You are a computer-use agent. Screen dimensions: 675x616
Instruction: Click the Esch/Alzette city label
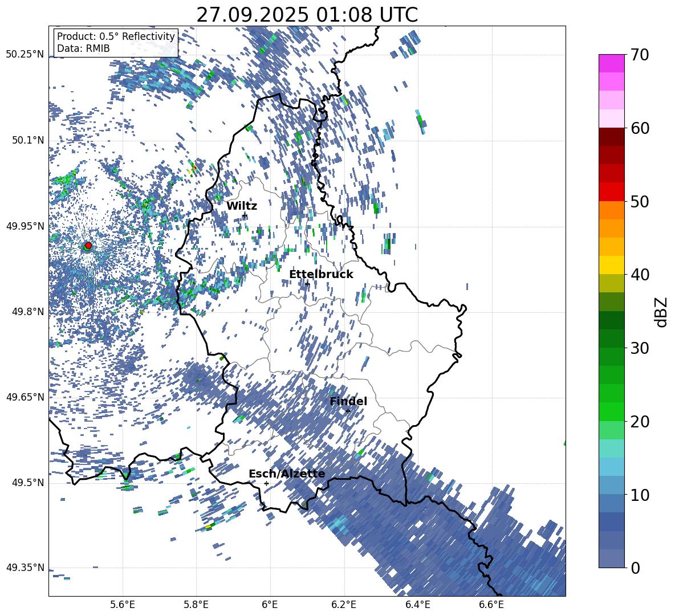[x=287, y=474]
